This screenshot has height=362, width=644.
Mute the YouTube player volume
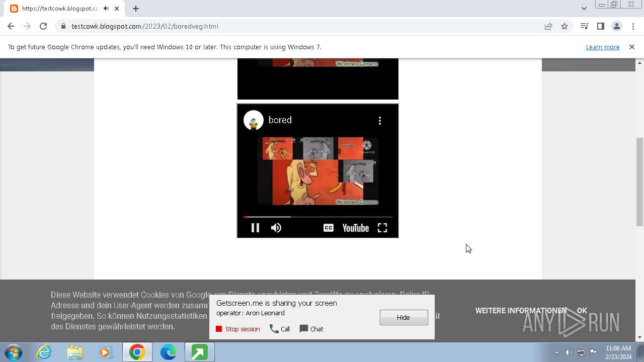(276, 228)
